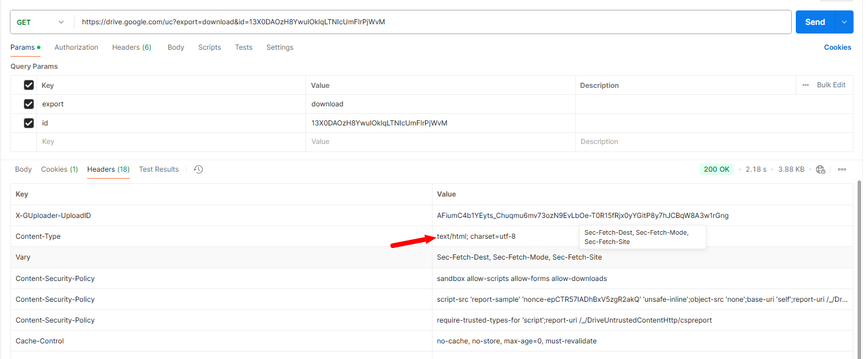Select the response Headers (18) tab
The image size is (868, 359).
108,169
